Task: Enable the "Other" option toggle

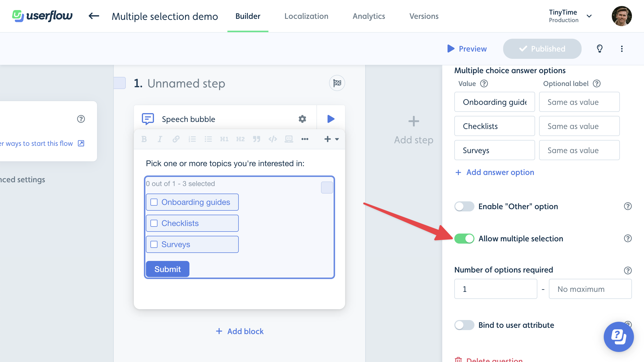Action: click(x=464, y=206)
